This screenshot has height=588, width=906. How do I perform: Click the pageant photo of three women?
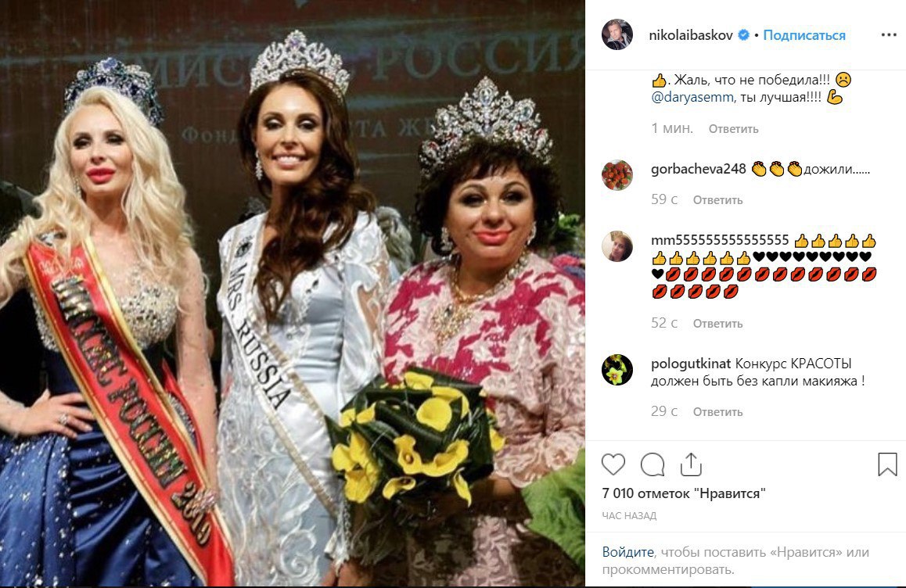(x=293, y=293)
